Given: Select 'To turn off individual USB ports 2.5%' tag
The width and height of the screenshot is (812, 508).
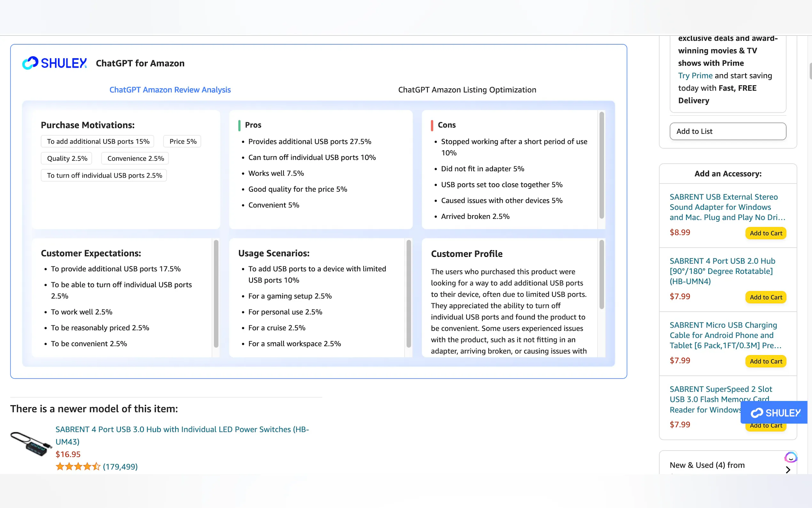Looking at the screenshot, I should 104,175.
